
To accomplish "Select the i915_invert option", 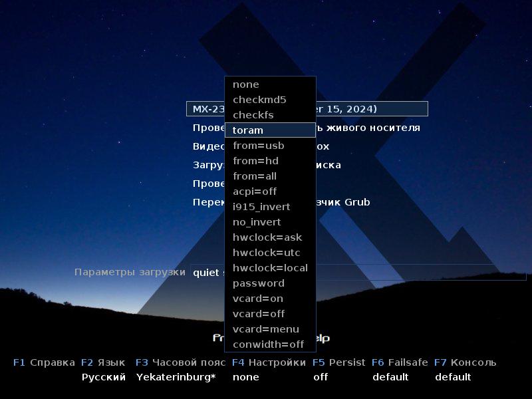I will pos(270,207).
